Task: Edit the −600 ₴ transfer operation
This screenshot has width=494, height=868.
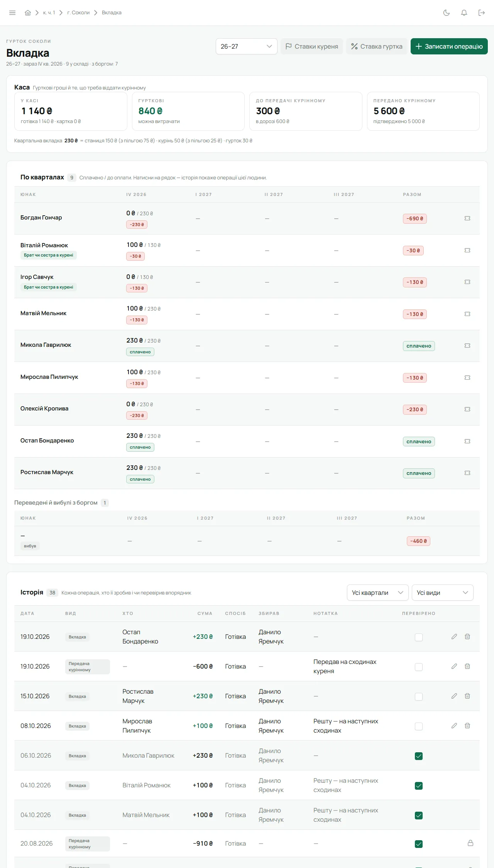Action: (x=454, y=666)
